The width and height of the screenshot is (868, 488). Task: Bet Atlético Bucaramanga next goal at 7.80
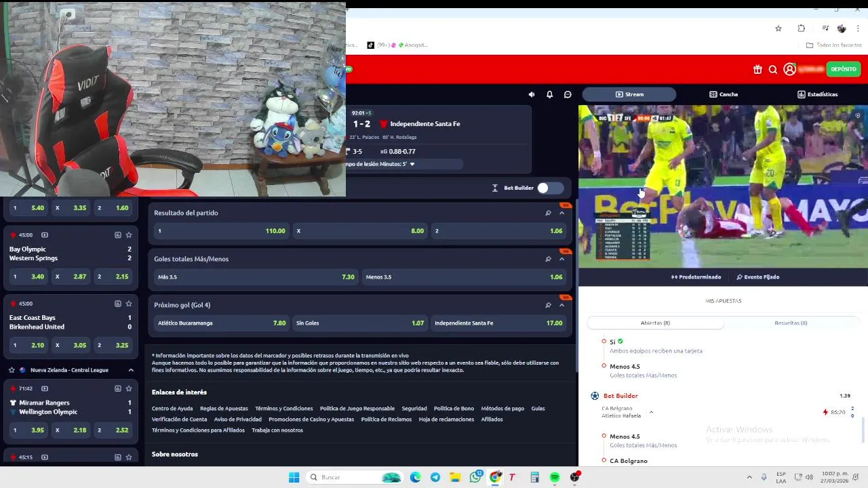click(221, 323)
